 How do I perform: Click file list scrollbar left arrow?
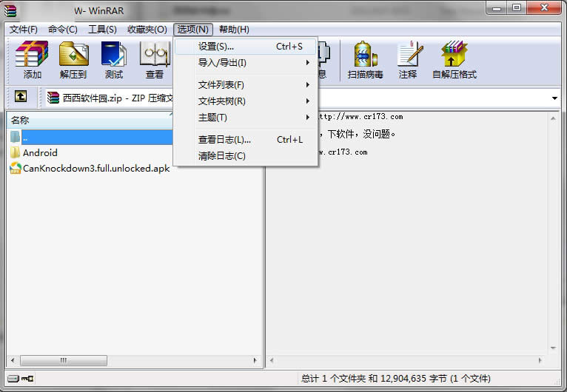(x=13, y=360)
